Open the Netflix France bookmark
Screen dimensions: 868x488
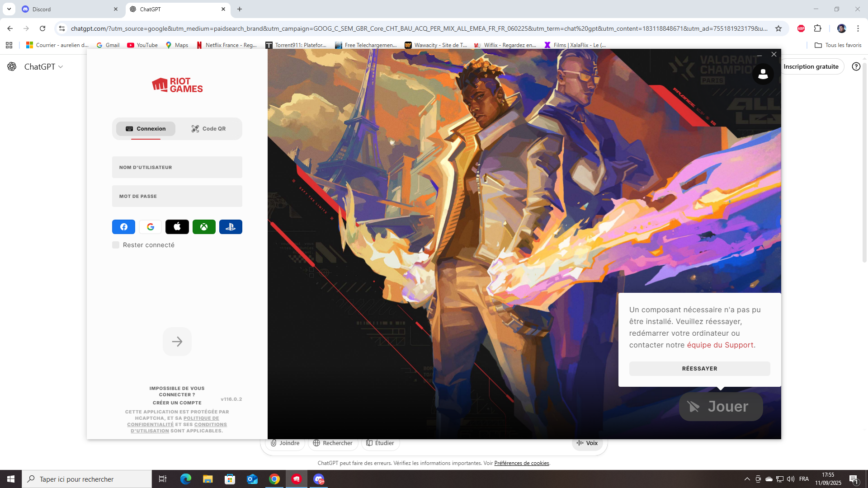[226, 45]
